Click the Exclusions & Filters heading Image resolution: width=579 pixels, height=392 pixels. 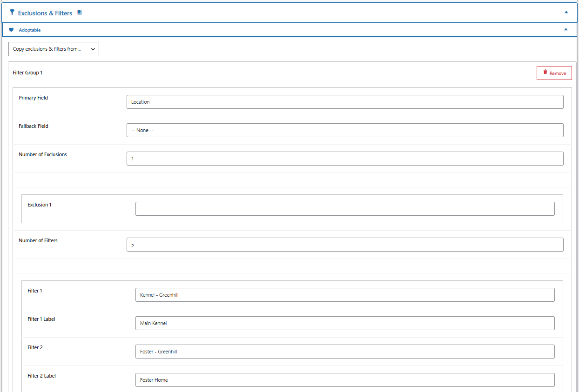point(45,13)
